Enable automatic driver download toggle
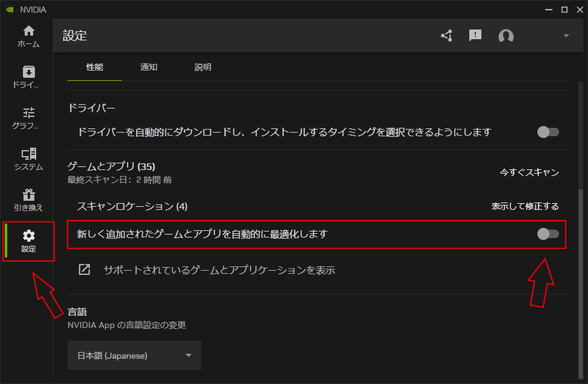 [x=548, y=132]
